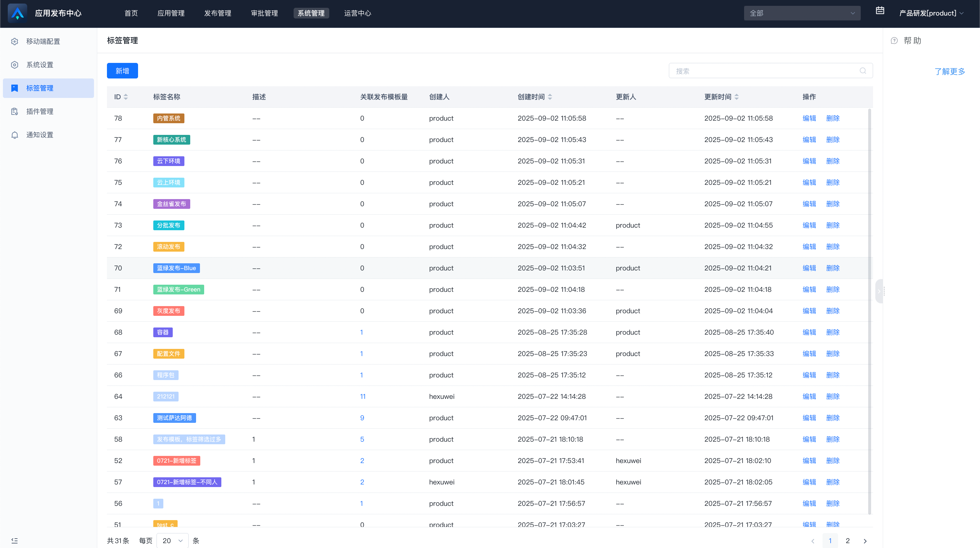Sort table by ID column
980x548 pixels.
[x=125, y=97]
